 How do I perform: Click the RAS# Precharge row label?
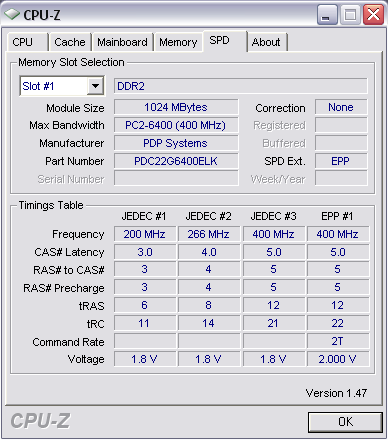point(64,288)
